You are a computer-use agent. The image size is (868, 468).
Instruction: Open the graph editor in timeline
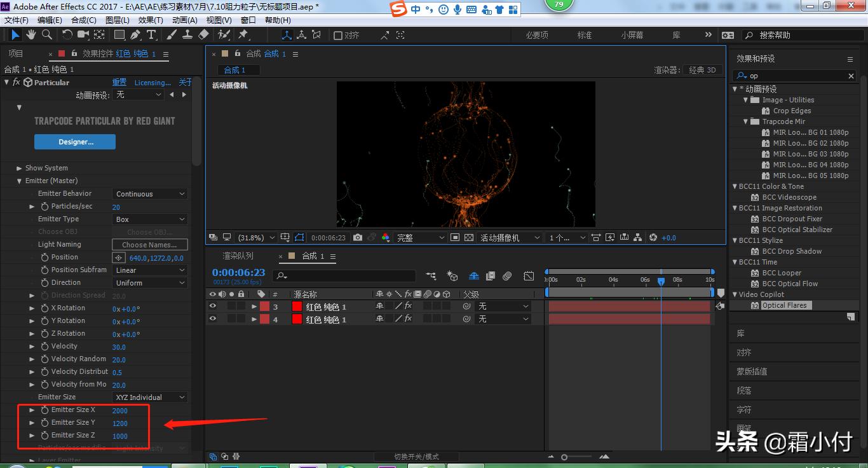click(x=529, y=276)
